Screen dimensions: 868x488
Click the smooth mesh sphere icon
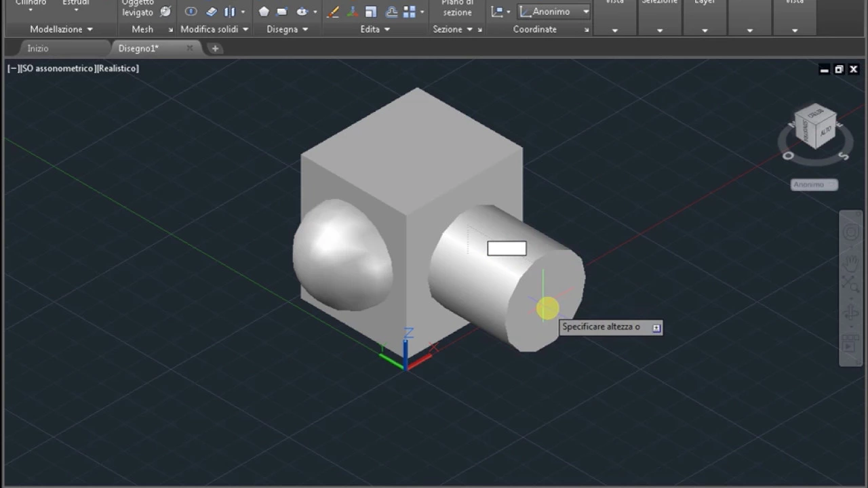pos(165,12)
